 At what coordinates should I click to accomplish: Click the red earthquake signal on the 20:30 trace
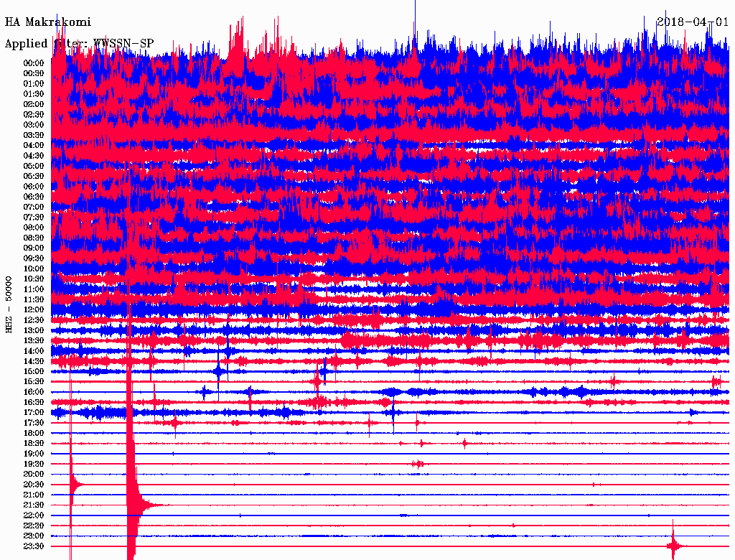pyautogui.click(x=74, y=485)
